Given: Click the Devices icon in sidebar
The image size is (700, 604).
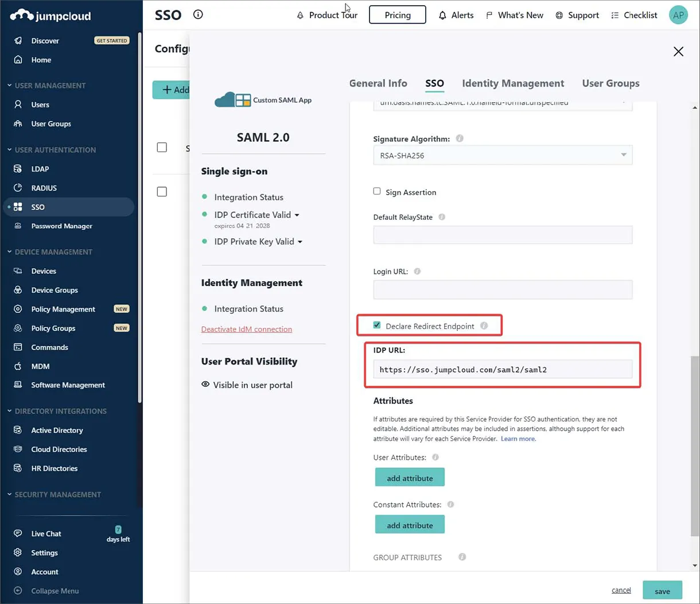Looking at the screenshot, I should [x=18, y=271].
